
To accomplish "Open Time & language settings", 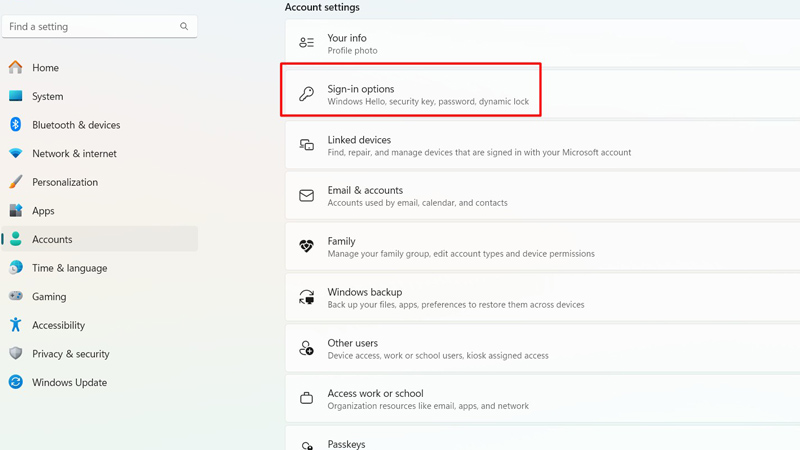I will [99, 267].
